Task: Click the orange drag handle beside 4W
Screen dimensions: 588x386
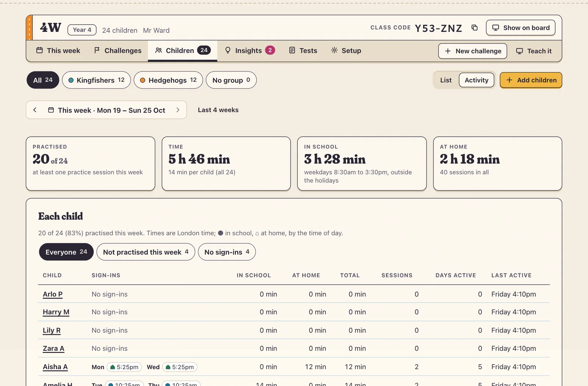Action: tap(29, 28)
